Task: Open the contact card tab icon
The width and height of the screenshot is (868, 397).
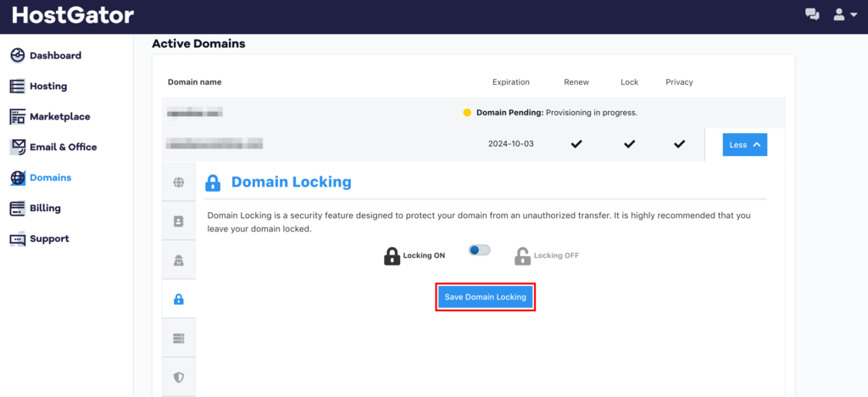Action: (x=179, y=221)
